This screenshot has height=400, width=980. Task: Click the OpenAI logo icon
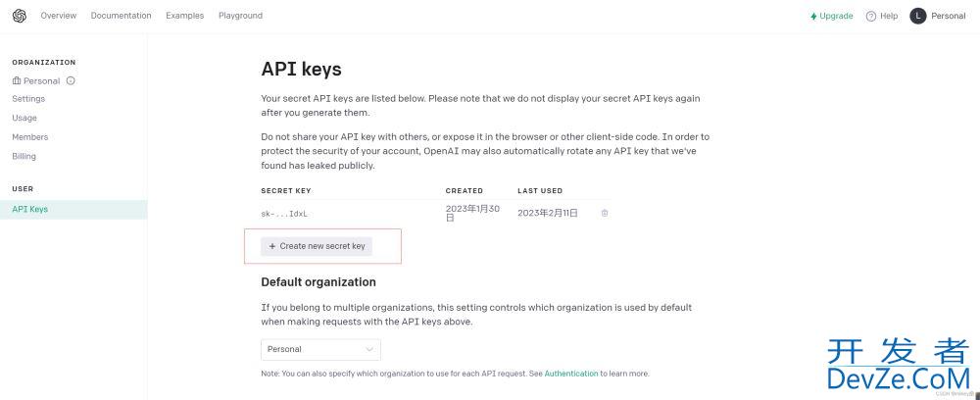20,16
